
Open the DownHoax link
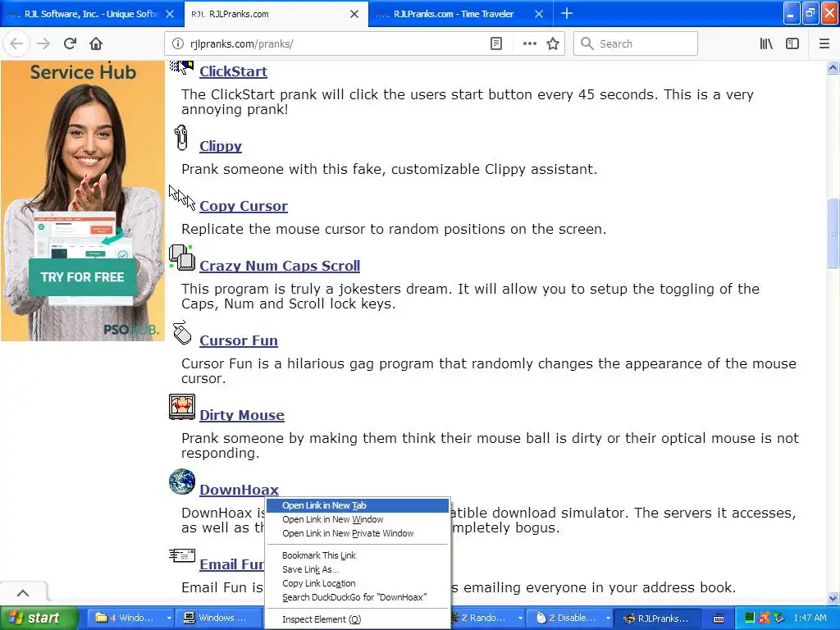click(239, 489)
